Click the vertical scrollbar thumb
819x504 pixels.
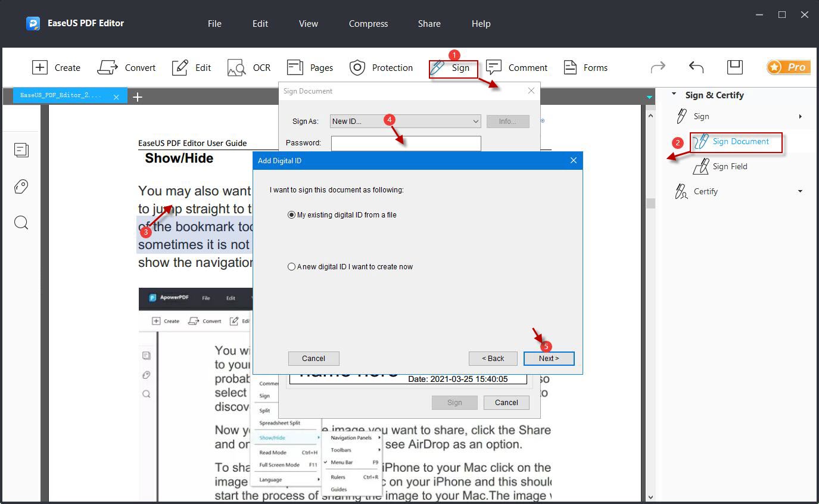point(650,203)
